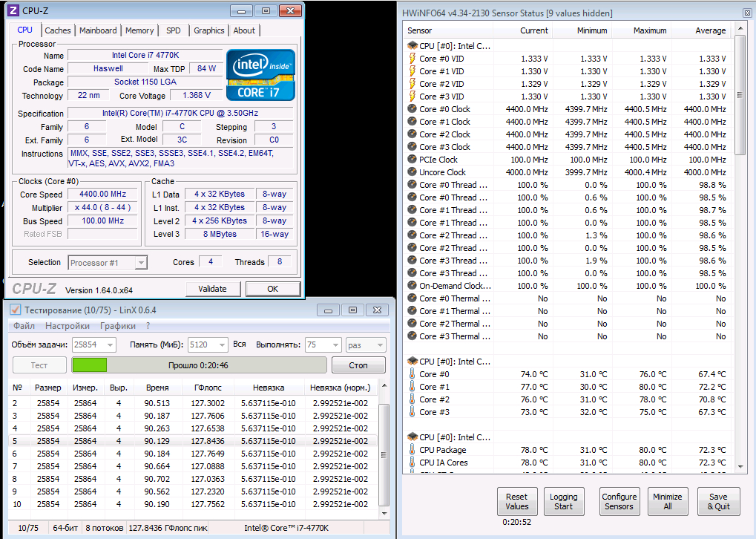Click the Average column header in HWiNFO64
This screenshot has width=756, height=539.
click(702, 30)
